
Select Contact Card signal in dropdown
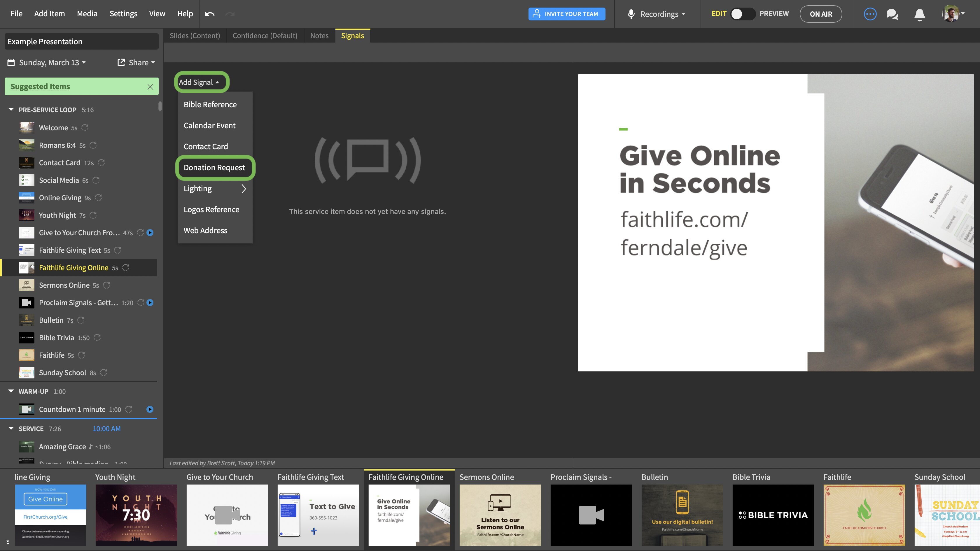pyautogui.click(x=215, y=146)
